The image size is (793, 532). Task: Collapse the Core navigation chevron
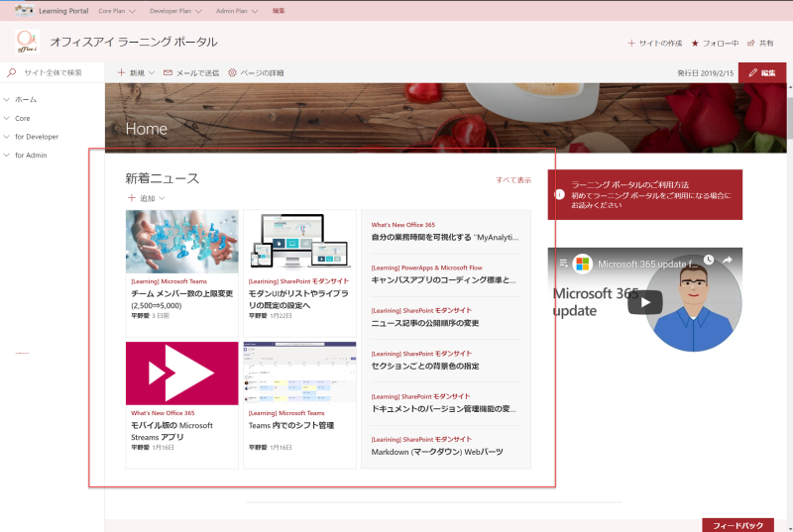pos(7,118)
